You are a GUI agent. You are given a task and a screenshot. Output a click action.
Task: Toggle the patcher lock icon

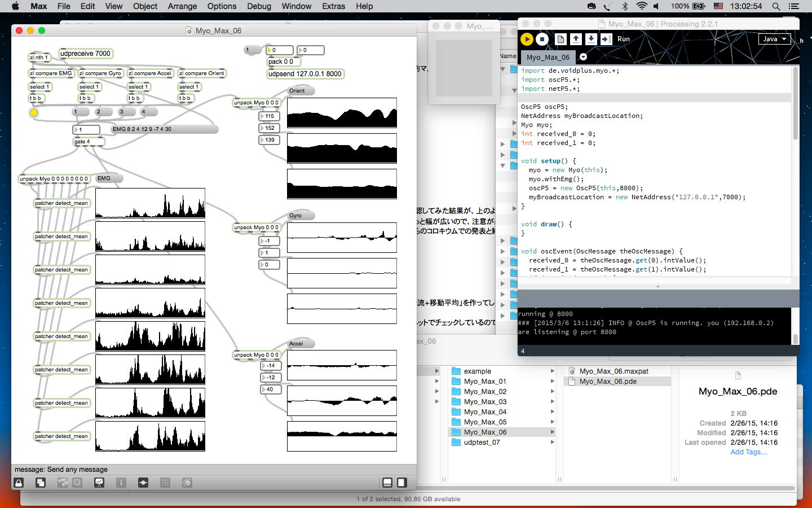pyautogui.click(x=19, y=483)
